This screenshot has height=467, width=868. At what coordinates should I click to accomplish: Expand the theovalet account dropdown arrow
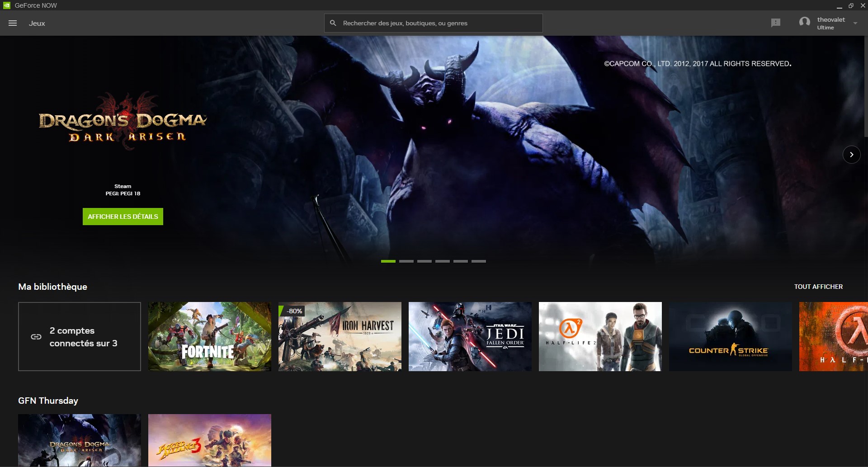(855, 23)
